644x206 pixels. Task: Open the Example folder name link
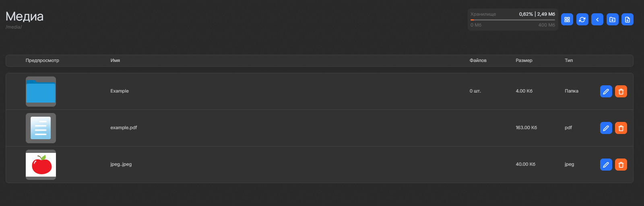[x=120, y=91]
